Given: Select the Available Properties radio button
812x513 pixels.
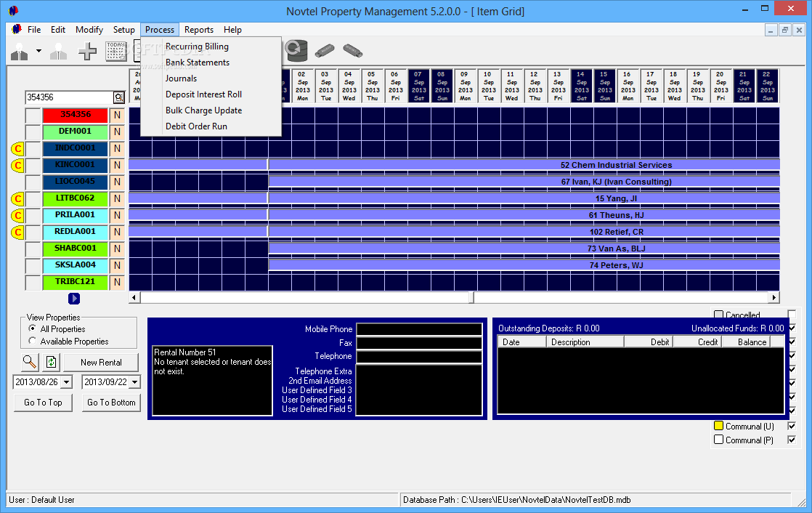Looking at the screenshot, I should click(33, 341).
